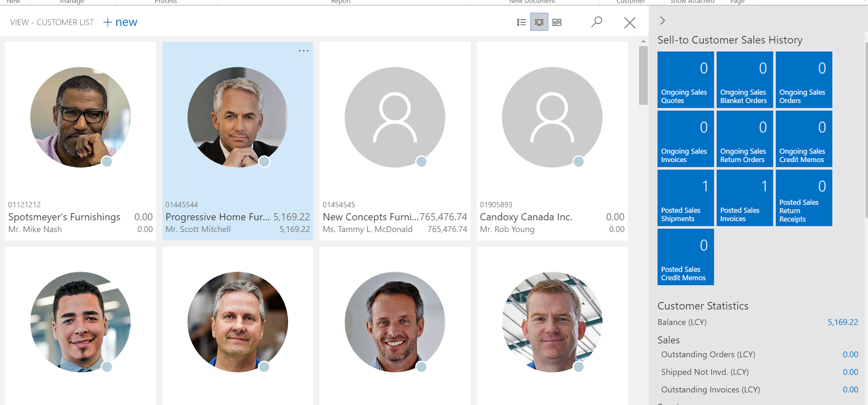Screen dimensions: 868x405
Task: Open Outstanding Invoices (LCY) value
Action: point(850,389)
